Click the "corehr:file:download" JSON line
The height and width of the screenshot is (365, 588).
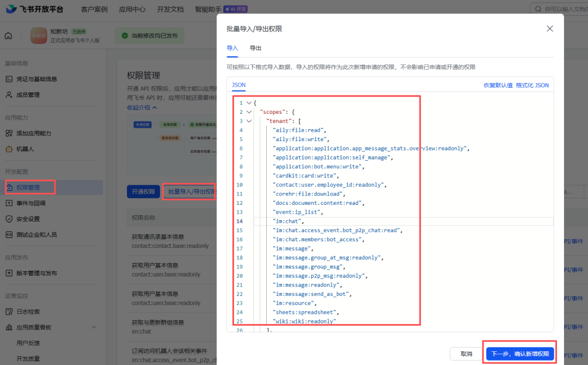[x=309, y=194]
